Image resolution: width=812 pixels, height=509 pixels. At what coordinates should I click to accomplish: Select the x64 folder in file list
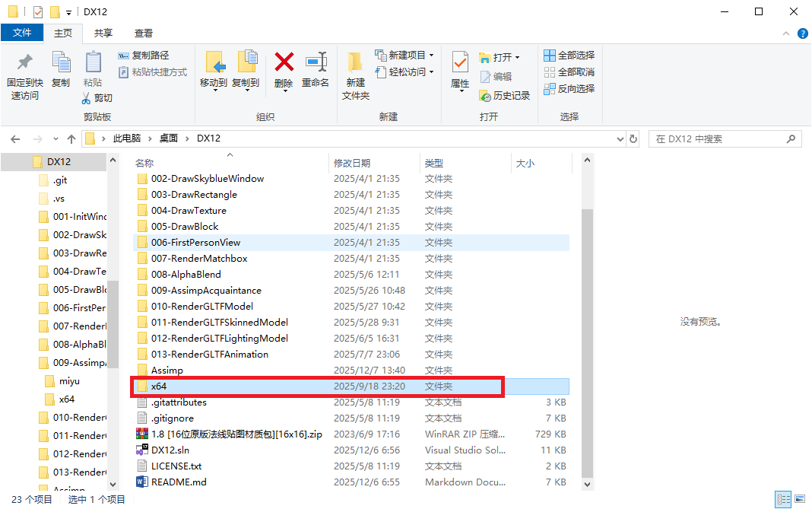click(x=351, y=387)
